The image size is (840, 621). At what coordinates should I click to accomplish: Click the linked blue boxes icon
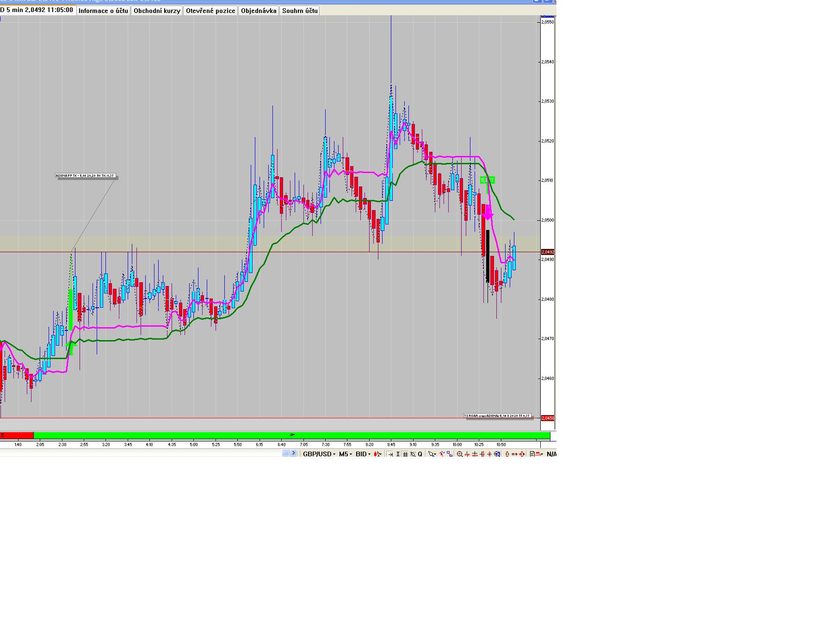coord(450,454)
